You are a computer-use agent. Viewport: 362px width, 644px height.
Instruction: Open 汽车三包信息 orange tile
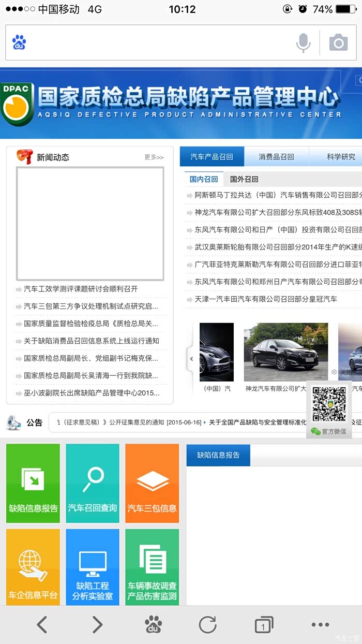152,483
